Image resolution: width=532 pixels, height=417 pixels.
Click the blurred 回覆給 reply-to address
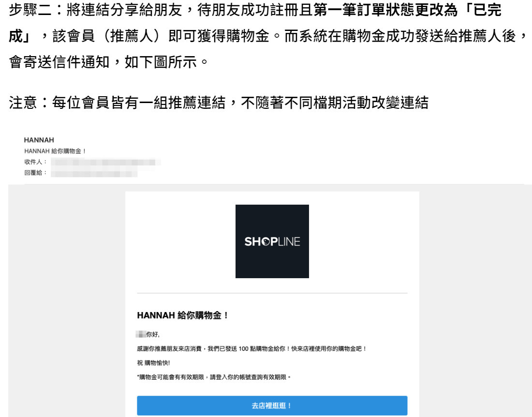[94, 173]
